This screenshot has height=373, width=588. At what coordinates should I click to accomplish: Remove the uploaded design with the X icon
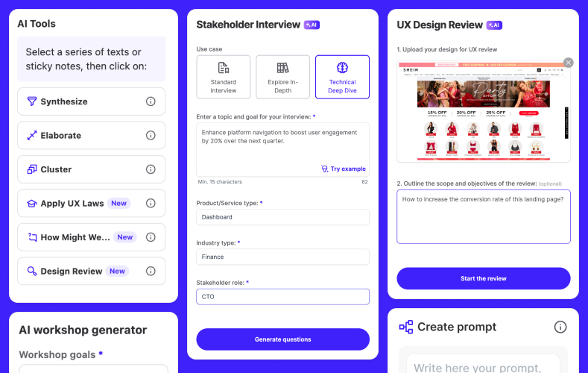pos(568,63)
